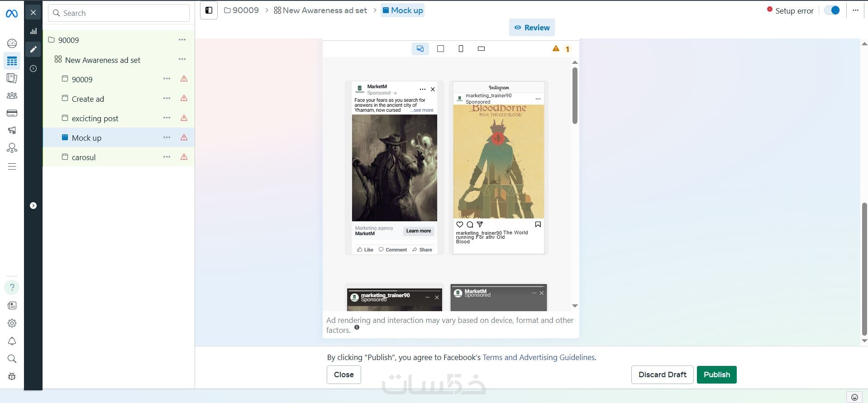Open more options for excicting post
This screenshot has height=403, width=868.
[x=167, y=118]
